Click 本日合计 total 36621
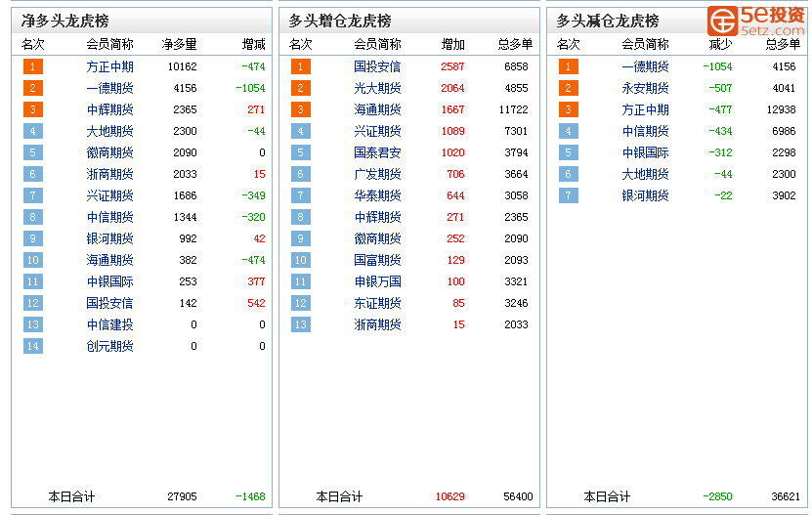This screenshot has height=515, width=812. click(x=787, y=496)
